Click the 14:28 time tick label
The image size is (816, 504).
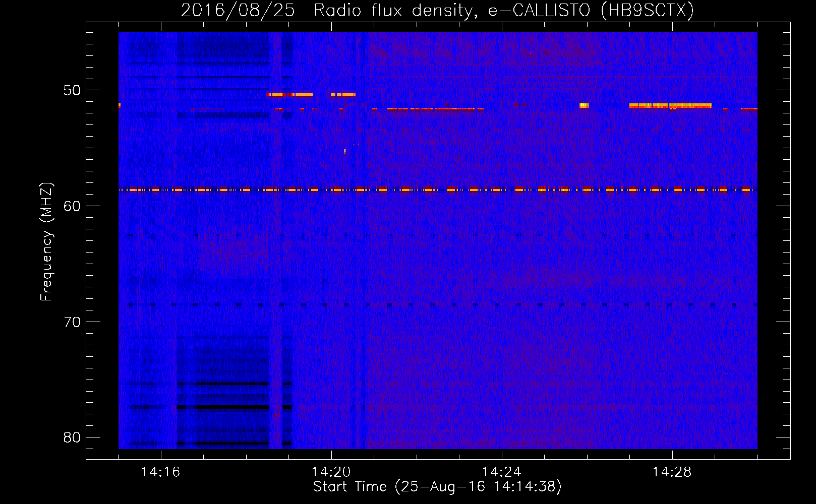point(672,472)
